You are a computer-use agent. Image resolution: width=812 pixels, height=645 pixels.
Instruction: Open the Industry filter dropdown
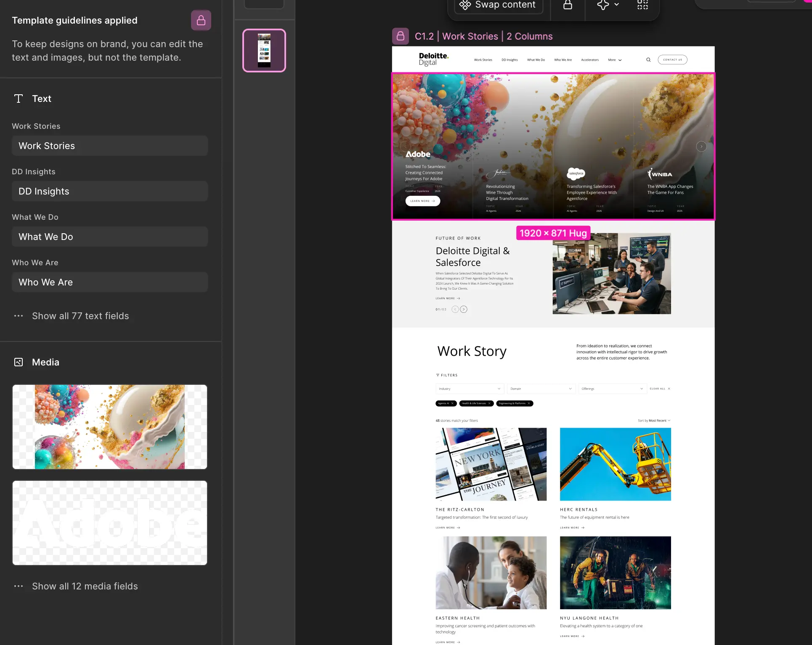(x=470, y=389)
